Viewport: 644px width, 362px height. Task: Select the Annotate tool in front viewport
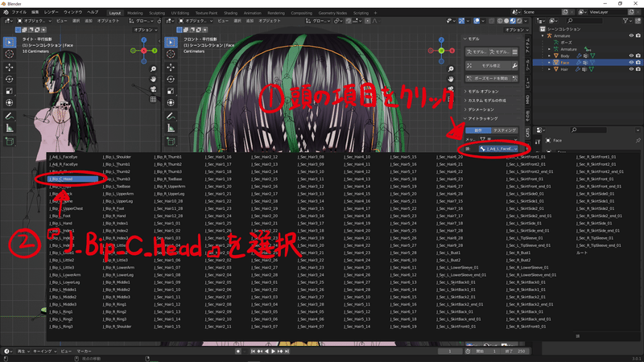pyautogui.click(x=171, y=116)
